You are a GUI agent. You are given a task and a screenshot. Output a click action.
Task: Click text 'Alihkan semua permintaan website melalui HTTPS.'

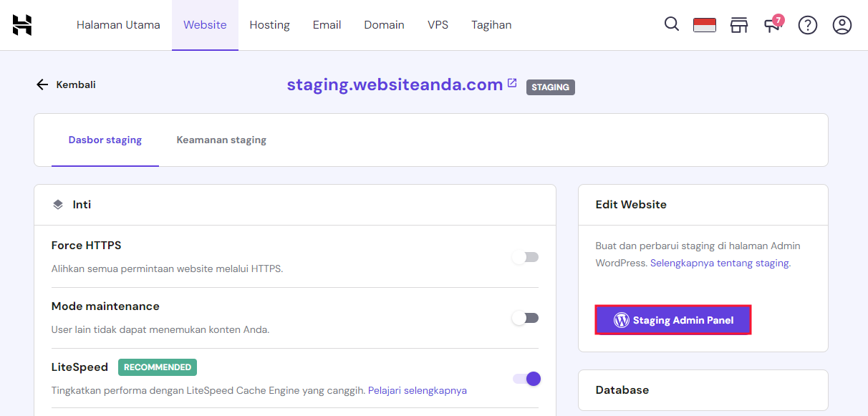[168, 269]
